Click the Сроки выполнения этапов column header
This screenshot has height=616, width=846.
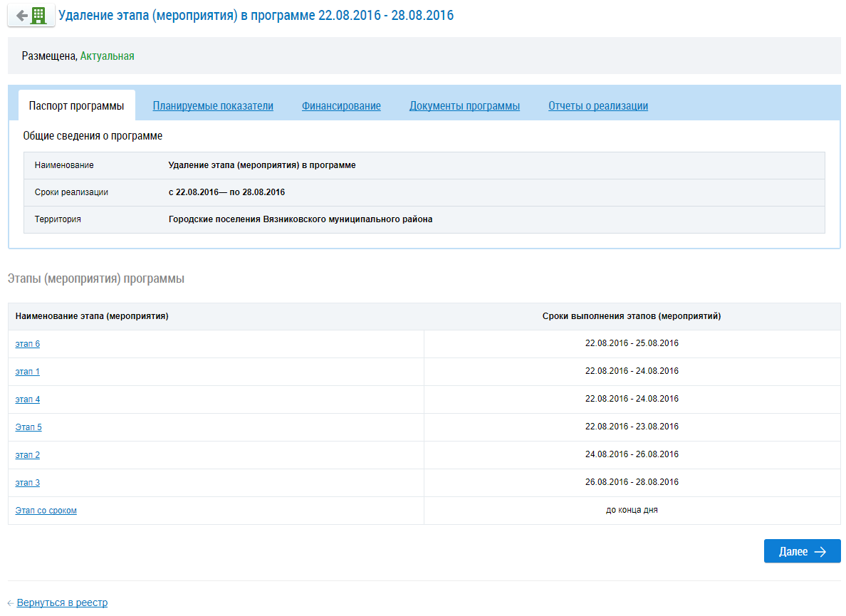click(632, 316)
